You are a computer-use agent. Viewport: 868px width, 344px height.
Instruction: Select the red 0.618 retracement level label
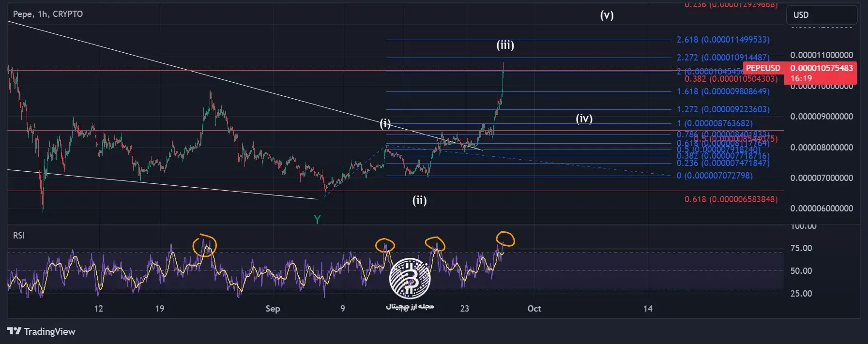click(x=731, y=199)
